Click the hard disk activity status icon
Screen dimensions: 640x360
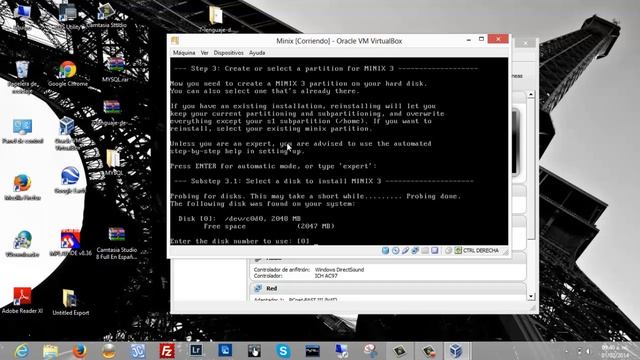point(385,251)
